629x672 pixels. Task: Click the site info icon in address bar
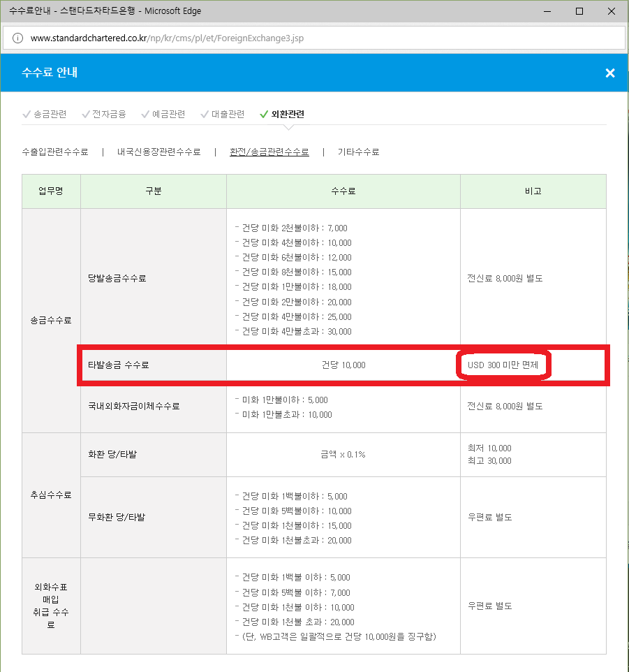(x=17, y=38)
